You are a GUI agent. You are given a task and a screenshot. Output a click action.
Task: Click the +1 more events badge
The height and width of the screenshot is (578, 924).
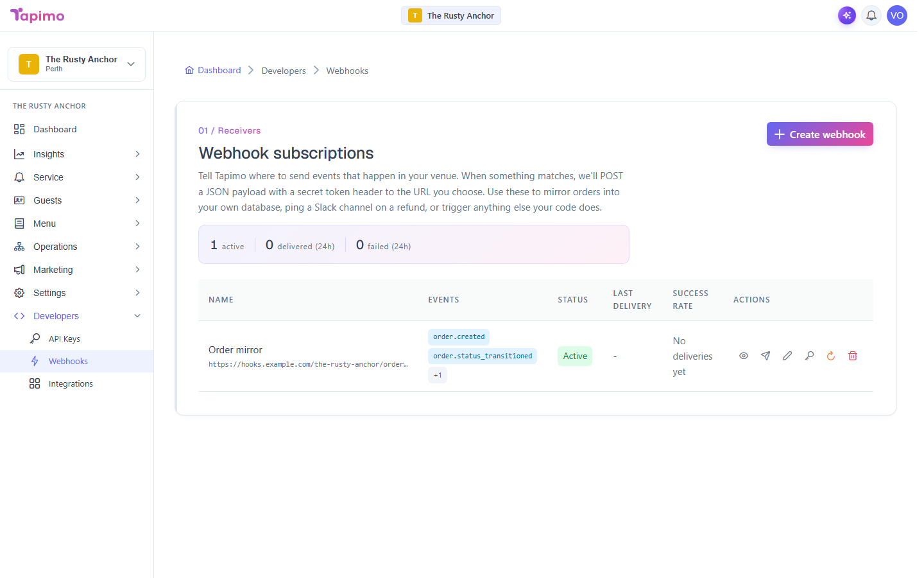438,375
